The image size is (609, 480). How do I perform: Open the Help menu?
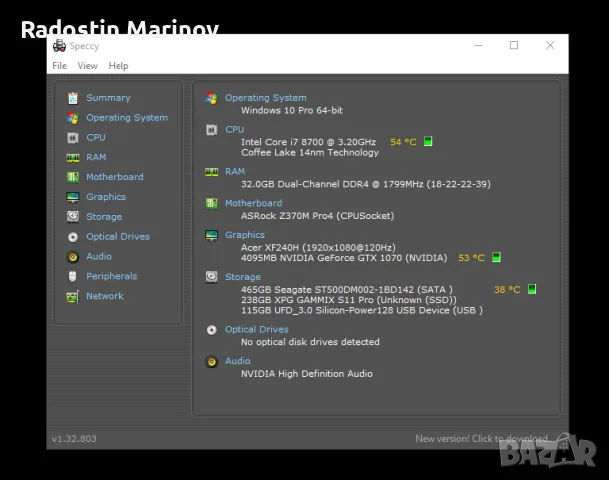click(118, 66)
